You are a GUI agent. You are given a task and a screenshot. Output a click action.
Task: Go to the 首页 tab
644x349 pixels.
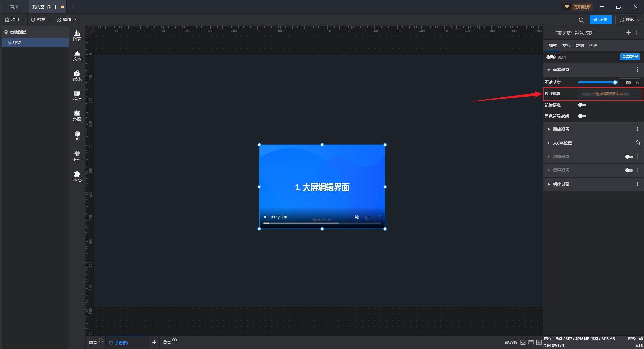pyautogui.click(x=14, y=7)
